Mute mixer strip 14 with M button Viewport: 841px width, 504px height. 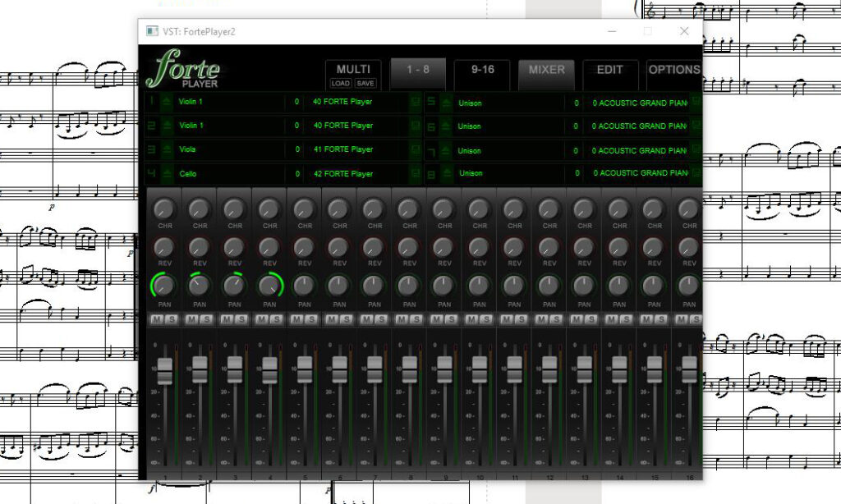611,319
